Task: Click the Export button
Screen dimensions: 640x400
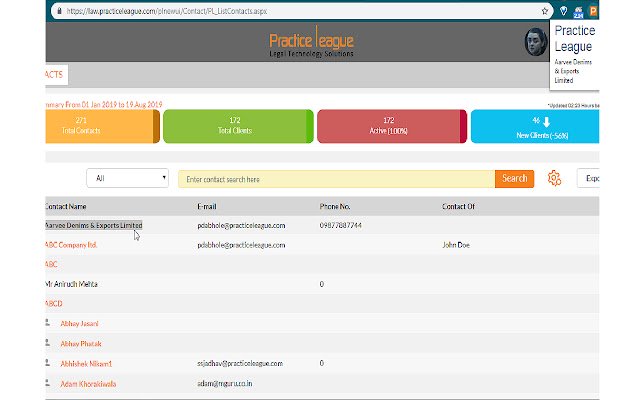Action: (x=588, y=178)
